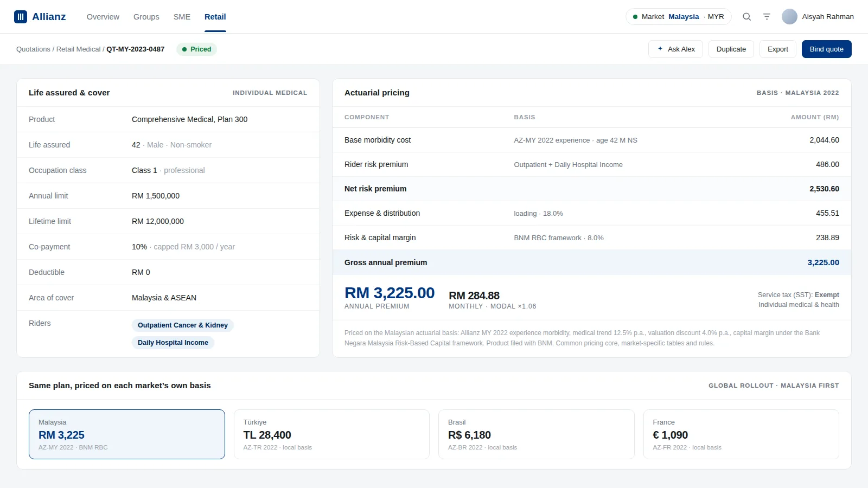
Task: Click the Outpatient + Daily Hospital Income basis
Action: (x=568, y=164)
